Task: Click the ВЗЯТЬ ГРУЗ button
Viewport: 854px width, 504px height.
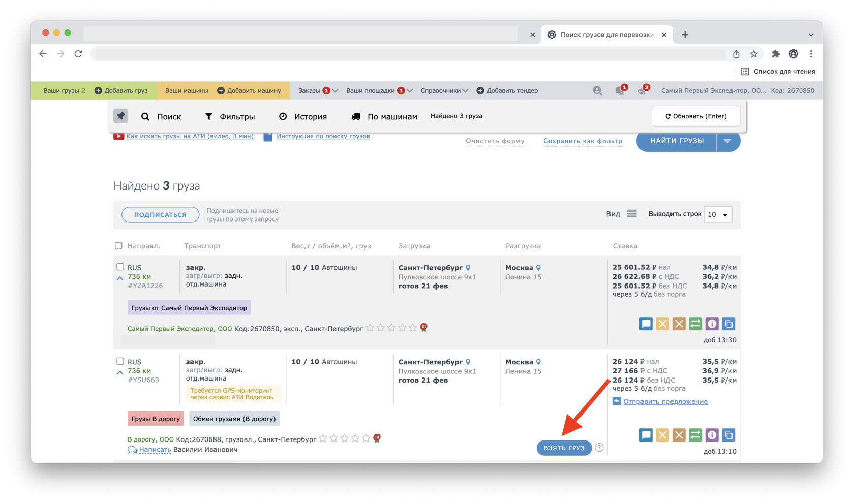Action: 564,448
